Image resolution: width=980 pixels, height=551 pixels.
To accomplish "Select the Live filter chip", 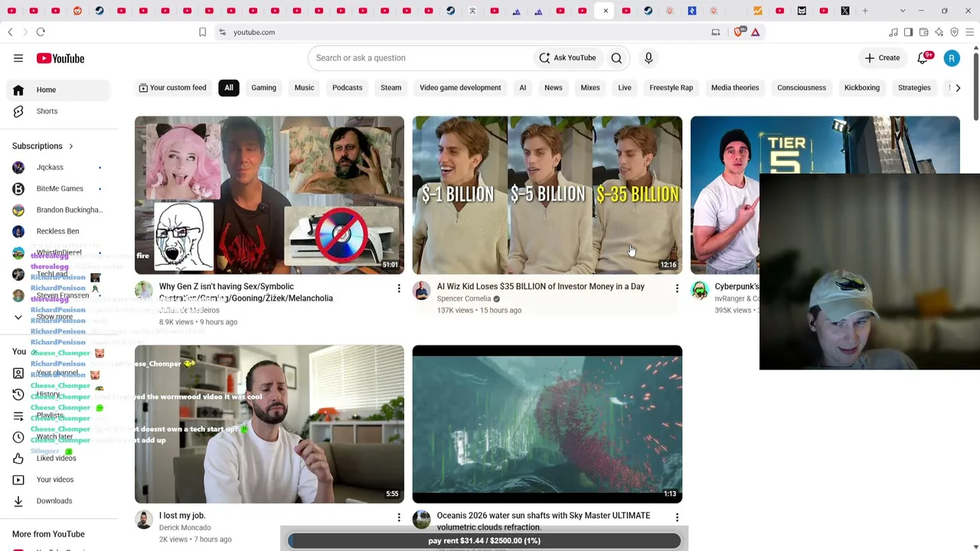I will 625,88.
